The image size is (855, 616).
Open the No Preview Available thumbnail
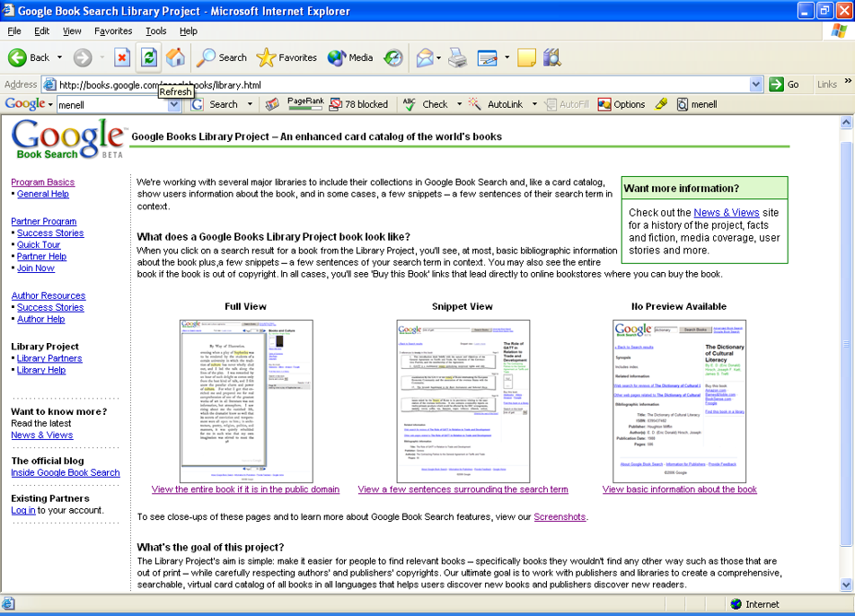(x=679, y=400)
